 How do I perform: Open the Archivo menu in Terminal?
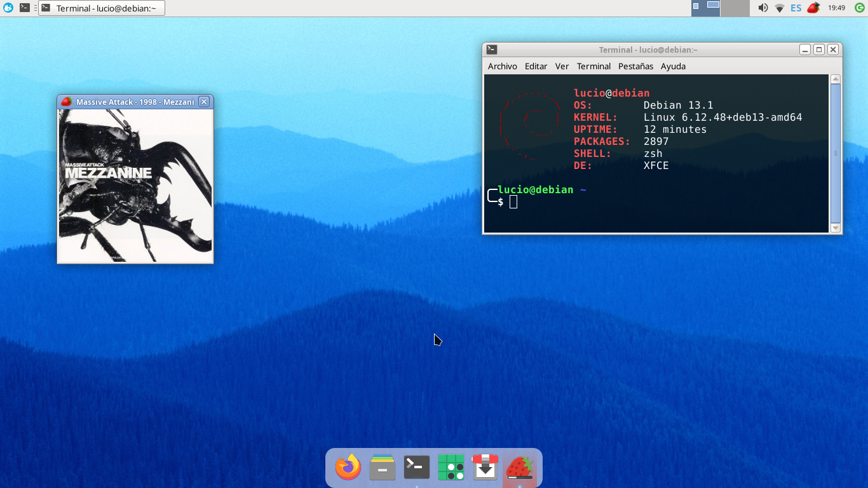[503, 66]
